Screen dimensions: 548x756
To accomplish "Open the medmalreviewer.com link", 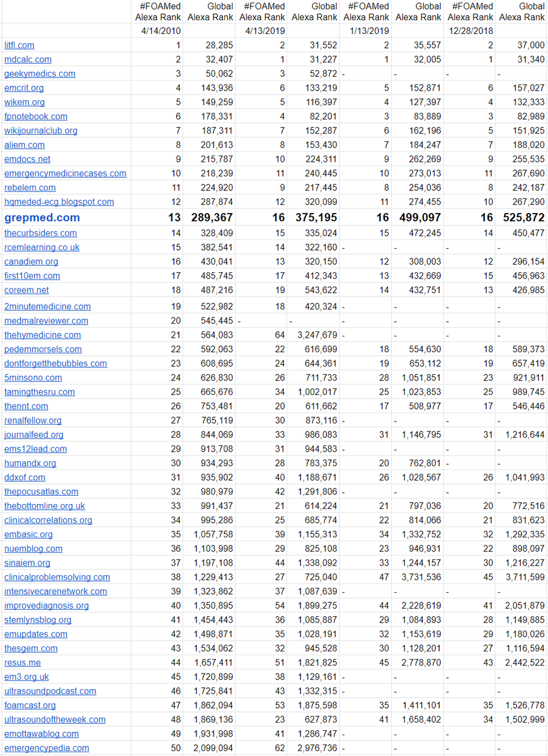I will [46, 321].
